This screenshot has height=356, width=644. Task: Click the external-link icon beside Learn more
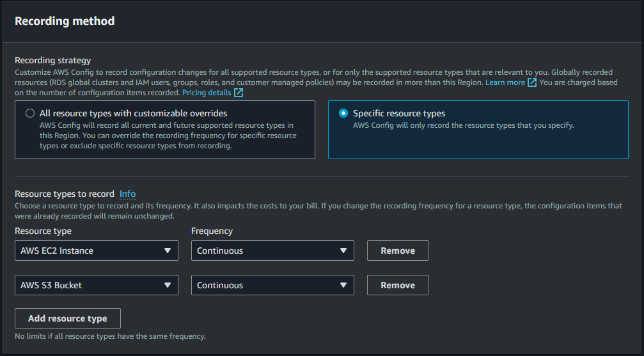pyautogui.click(x=532, y=83)
